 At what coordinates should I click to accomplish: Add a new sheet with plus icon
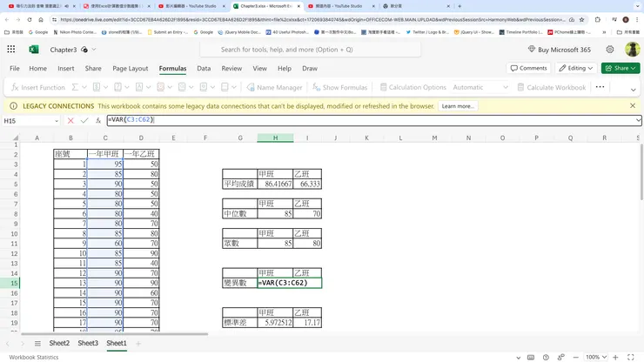(138, 343)
